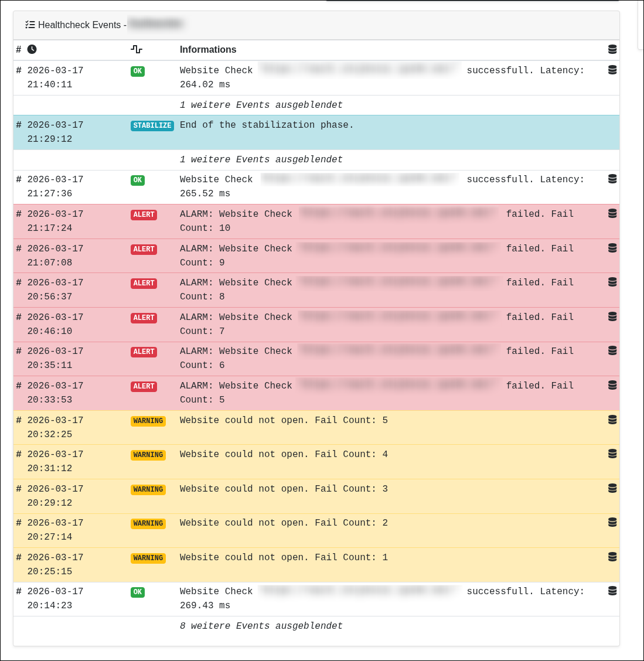The width and height of the screenshot is (644, 661).
Task: Click the status pulse icon column header
Action: tap(137, 49)
